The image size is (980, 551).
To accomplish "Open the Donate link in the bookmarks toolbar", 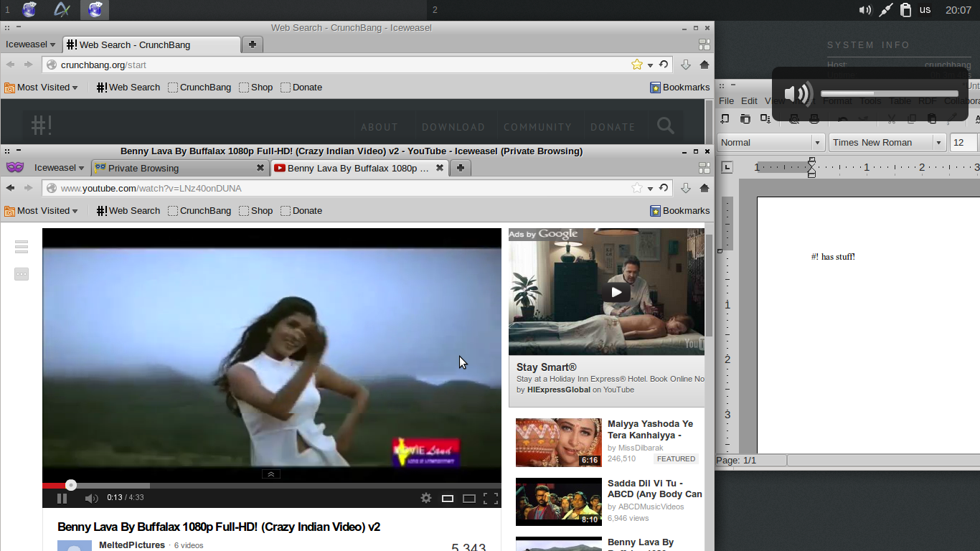I will [307, 211].
